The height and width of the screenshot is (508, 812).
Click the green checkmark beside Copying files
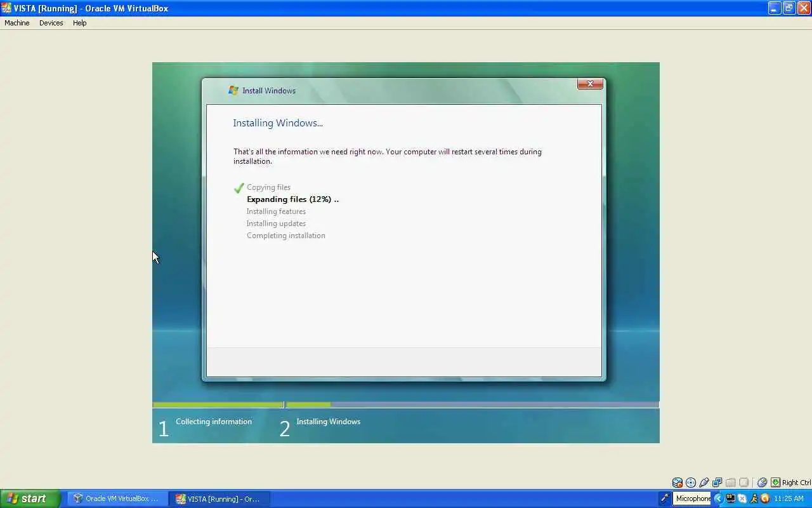point(239,188)
